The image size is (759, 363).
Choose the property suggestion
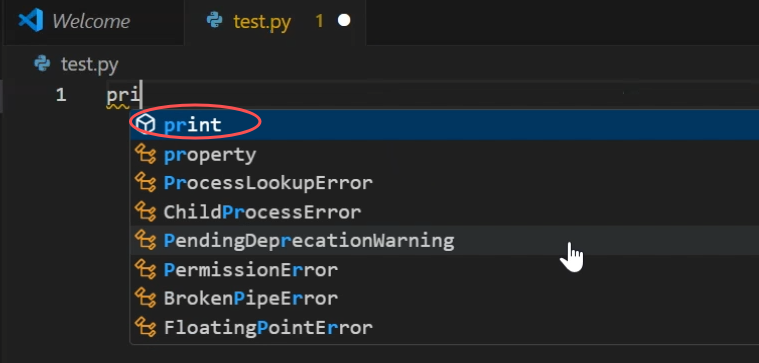click(x=444, y=155)
